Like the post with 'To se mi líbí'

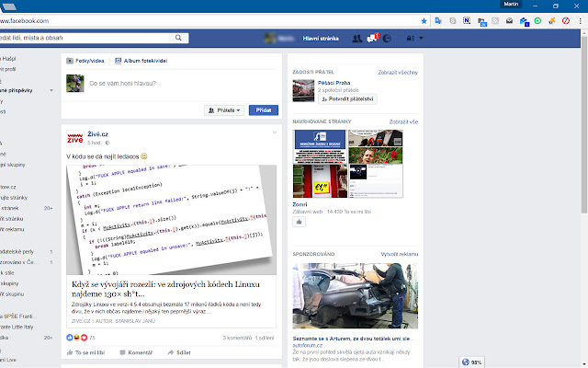coord(85,352)
